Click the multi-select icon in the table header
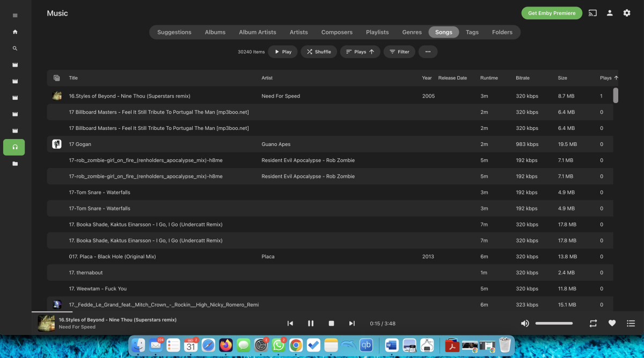Viewport: 644px width, 358px height. pyautogui.click(x=57, y=78)
